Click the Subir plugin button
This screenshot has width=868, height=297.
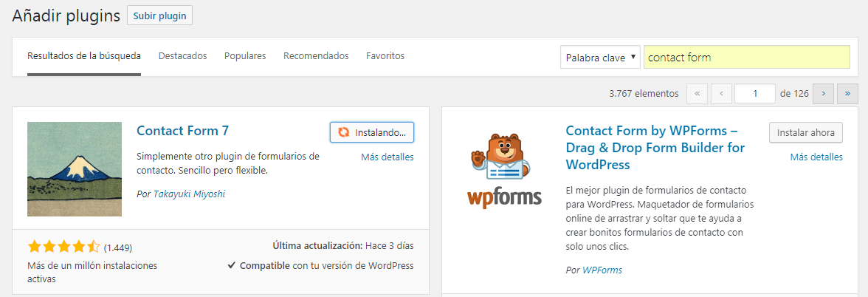coord(159,16)
